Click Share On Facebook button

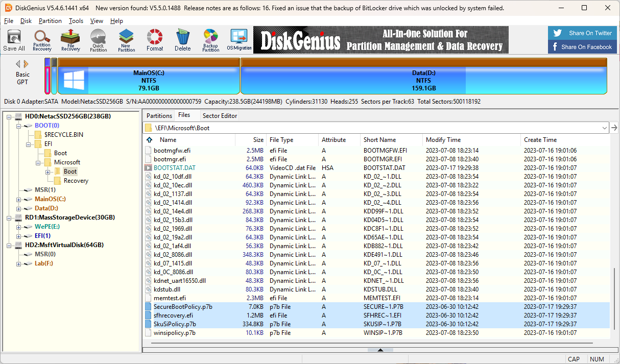(x=582, y=47)
